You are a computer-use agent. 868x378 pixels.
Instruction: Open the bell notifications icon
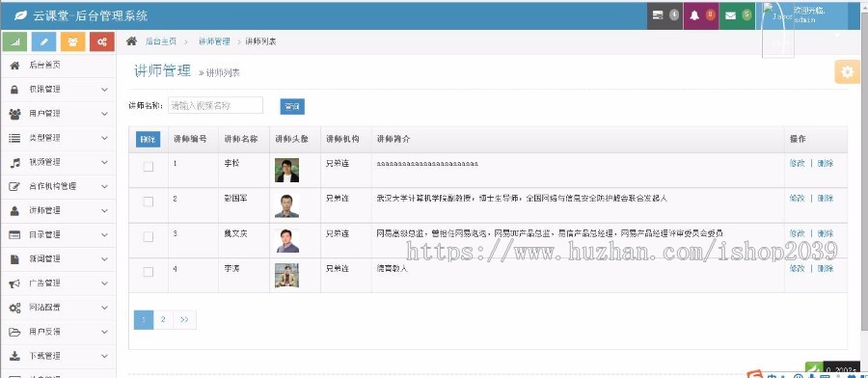coord(694,15)
